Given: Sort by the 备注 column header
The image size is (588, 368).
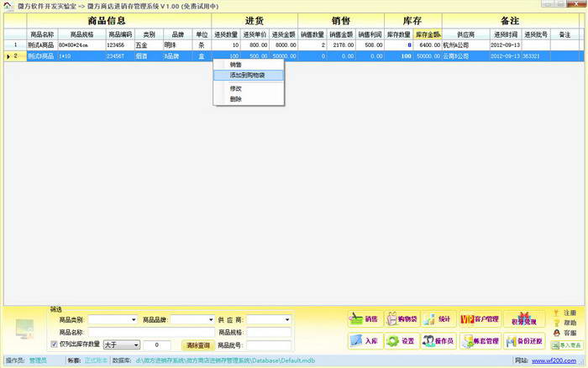Looking at the screenshot, I should pyautogui.click(x=564, y=34).
